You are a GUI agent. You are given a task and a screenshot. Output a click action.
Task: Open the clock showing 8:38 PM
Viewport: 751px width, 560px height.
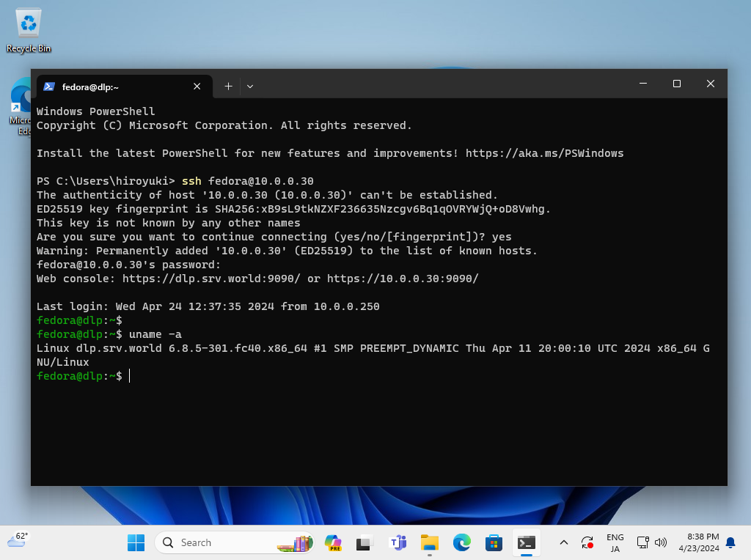coord(699,542)
